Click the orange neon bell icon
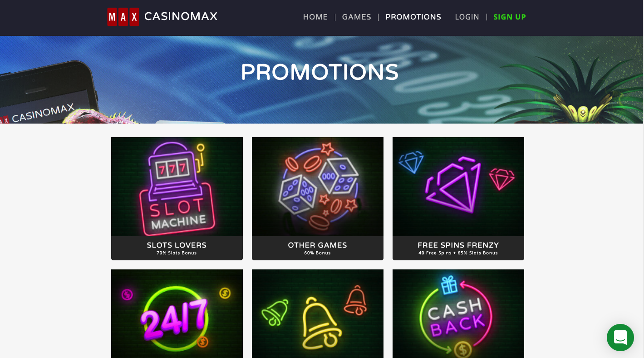644x358 pixels. coord(356,300)
